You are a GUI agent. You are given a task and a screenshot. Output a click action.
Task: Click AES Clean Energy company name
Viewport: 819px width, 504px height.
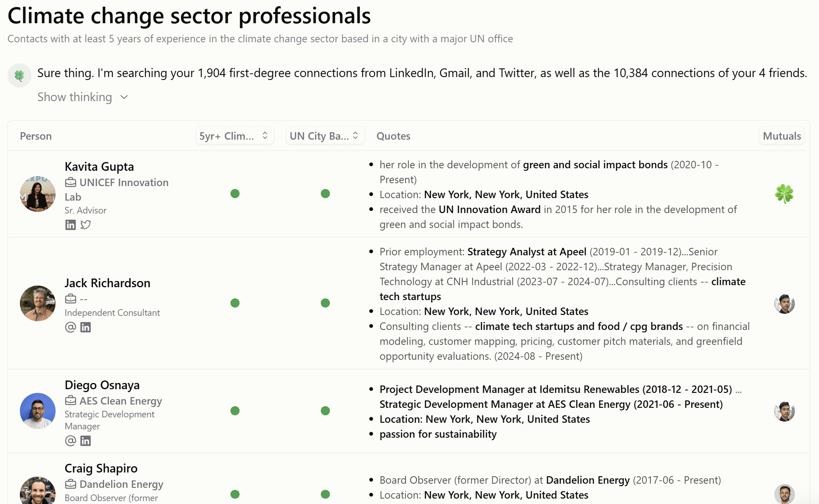click(x=121, y=401)
